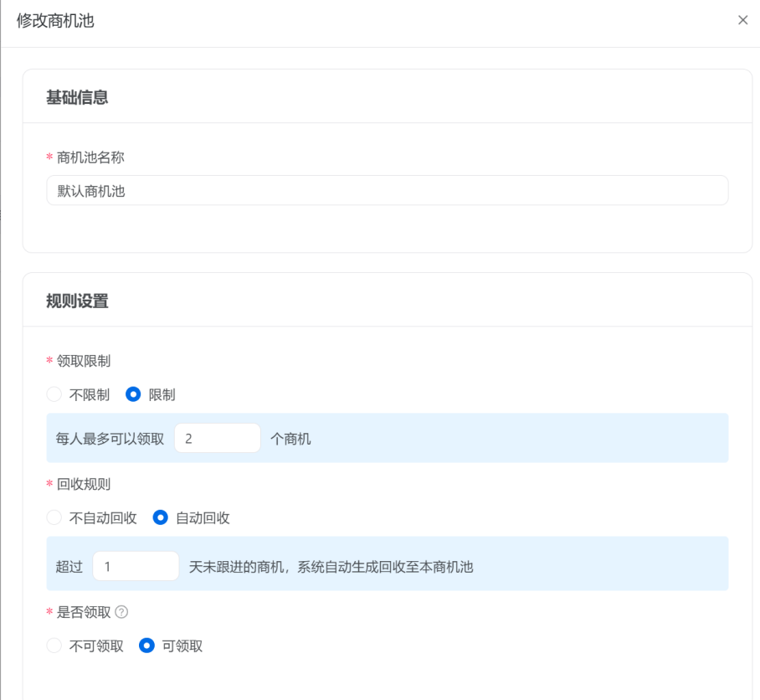Click the days-without-follow-up input showing 1
The image size is (760, 700).
[136, 566]
